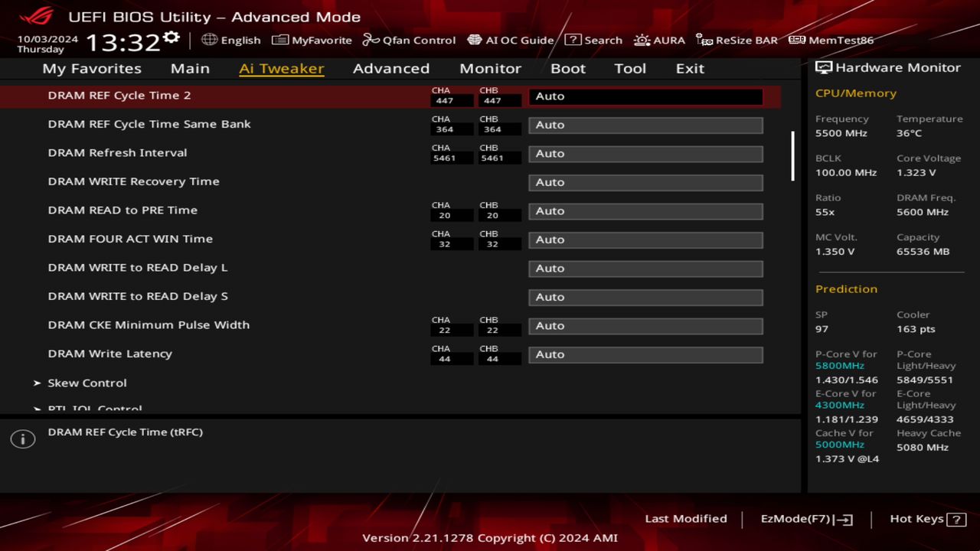Click Core Voltage 1.323 V value
The image size is (980, 551).
(916, 172)
